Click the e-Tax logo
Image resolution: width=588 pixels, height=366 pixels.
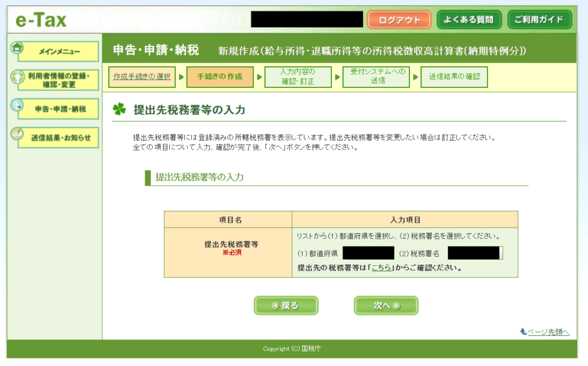[41, 20]
